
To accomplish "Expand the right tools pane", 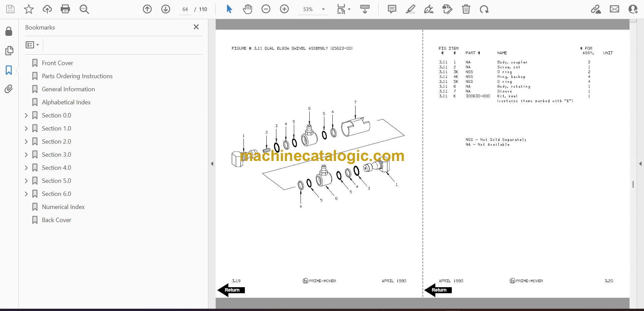I will point(640,164).
